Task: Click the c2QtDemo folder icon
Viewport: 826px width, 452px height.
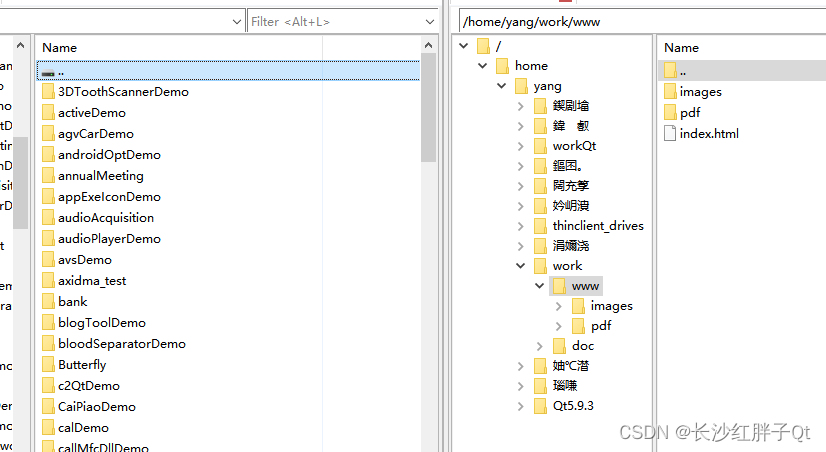Action: pos(48,386)
